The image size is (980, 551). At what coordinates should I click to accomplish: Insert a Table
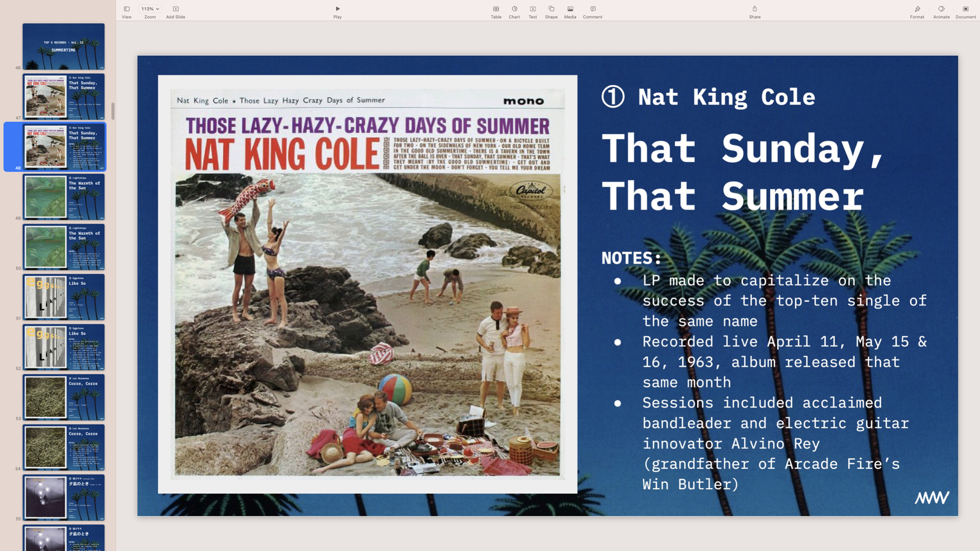click(496, 9)
